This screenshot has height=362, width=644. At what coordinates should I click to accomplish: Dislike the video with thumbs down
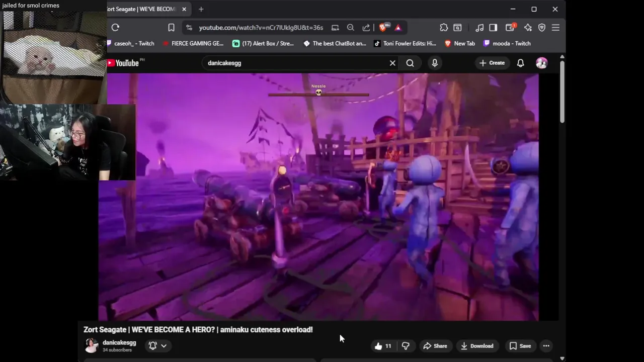click(x=406, y=346)
